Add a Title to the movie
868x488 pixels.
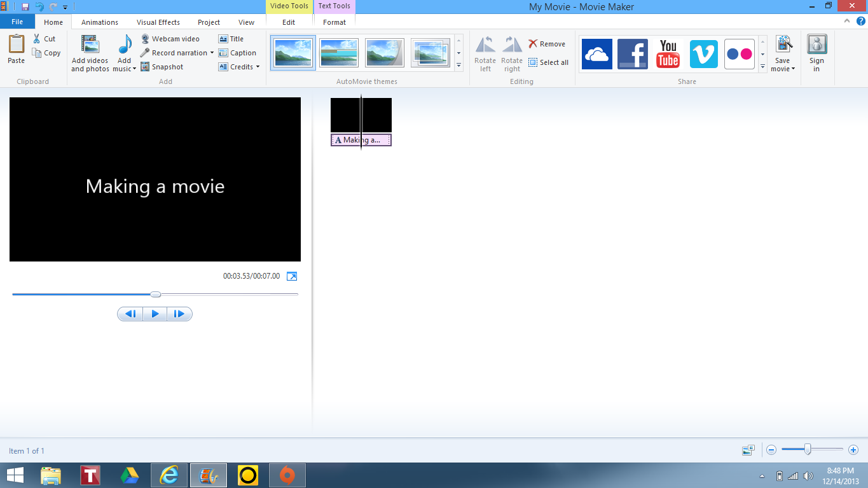(x=231, y=39)
